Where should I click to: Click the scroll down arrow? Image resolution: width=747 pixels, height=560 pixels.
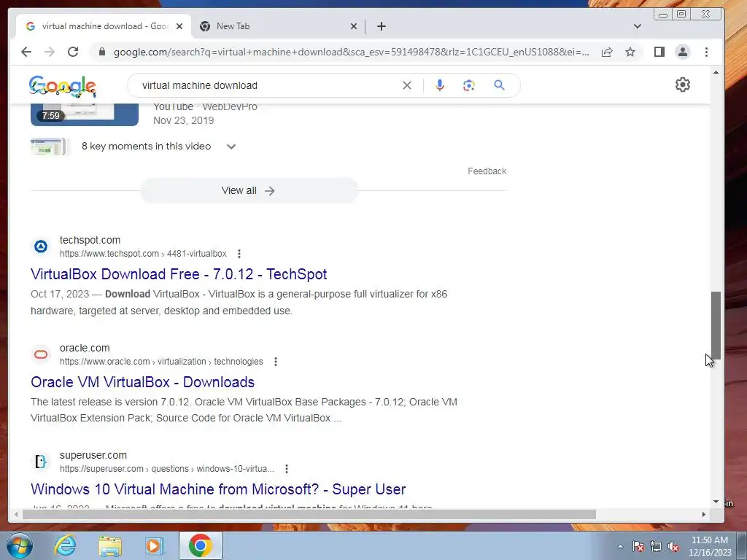tap(716, 502)
